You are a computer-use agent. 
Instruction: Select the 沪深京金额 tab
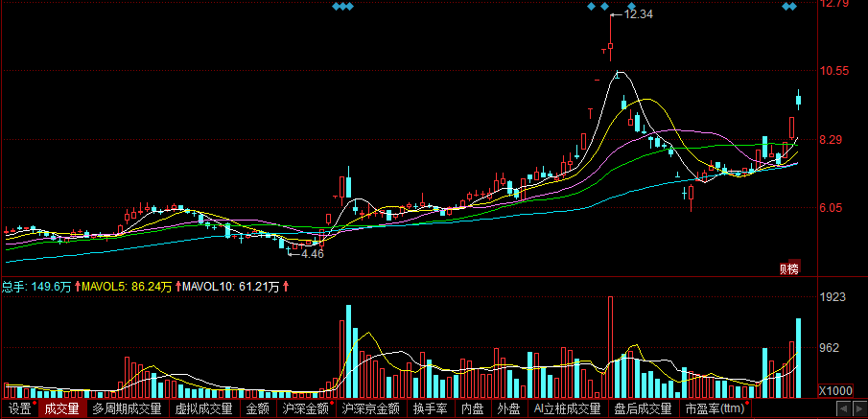[371, 409]
